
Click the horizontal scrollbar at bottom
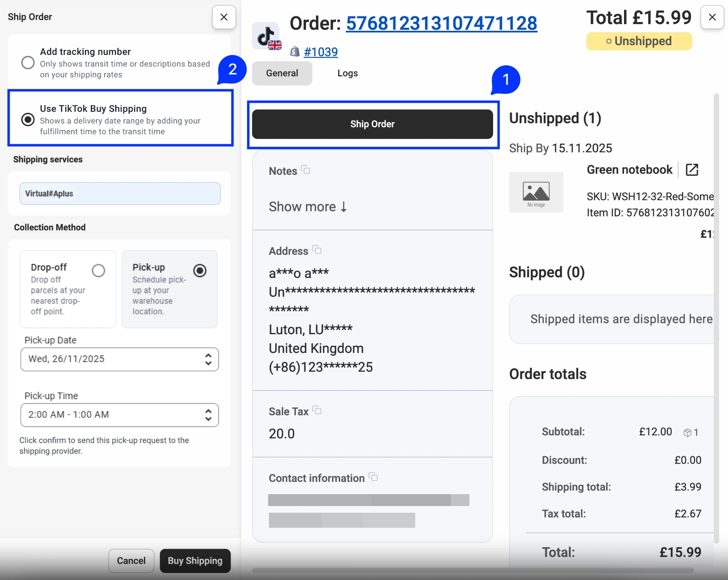(x=473, y=571)
